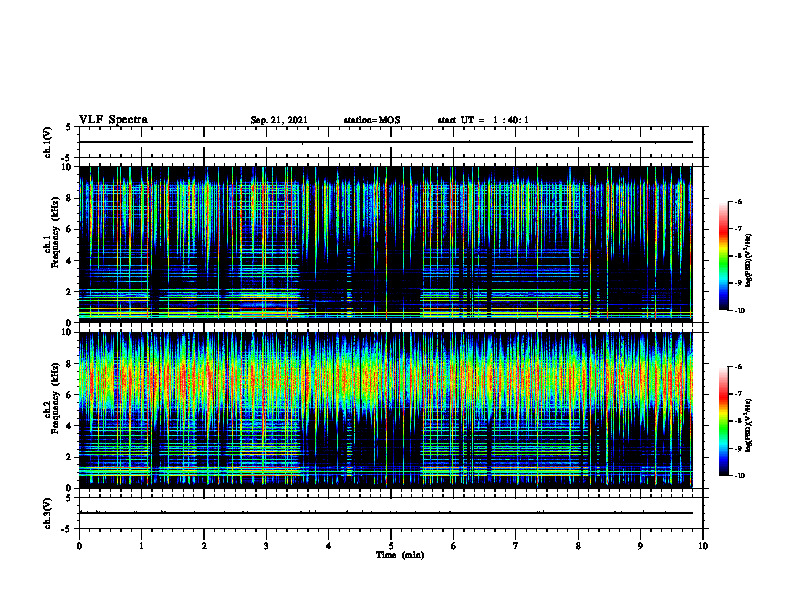This screenshot has width=792, height=612.
Task: Click inside the ch.1 spectrogram panel
Action: click(386, 244)
